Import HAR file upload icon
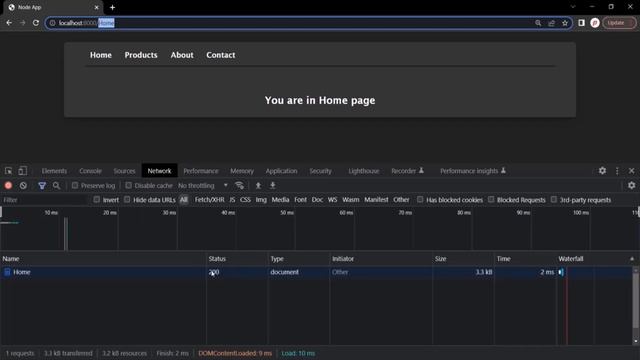Screen dimensions: 640x360 [x=258, y=185]
